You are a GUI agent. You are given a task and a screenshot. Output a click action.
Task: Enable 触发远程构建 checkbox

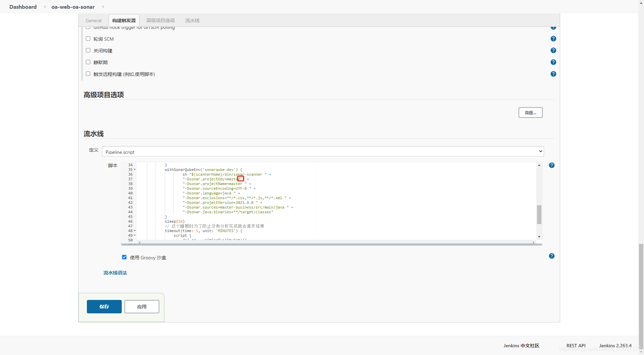pos(88,74)
